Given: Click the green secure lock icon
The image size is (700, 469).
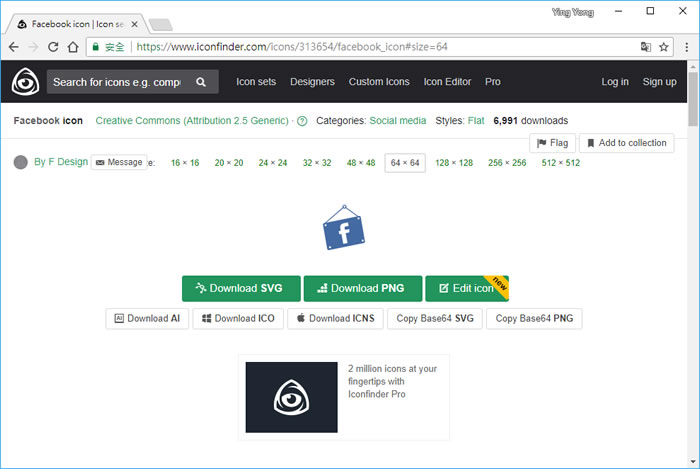Looking at the screenshot, I should pyautogui.click(x=95, y=46).
